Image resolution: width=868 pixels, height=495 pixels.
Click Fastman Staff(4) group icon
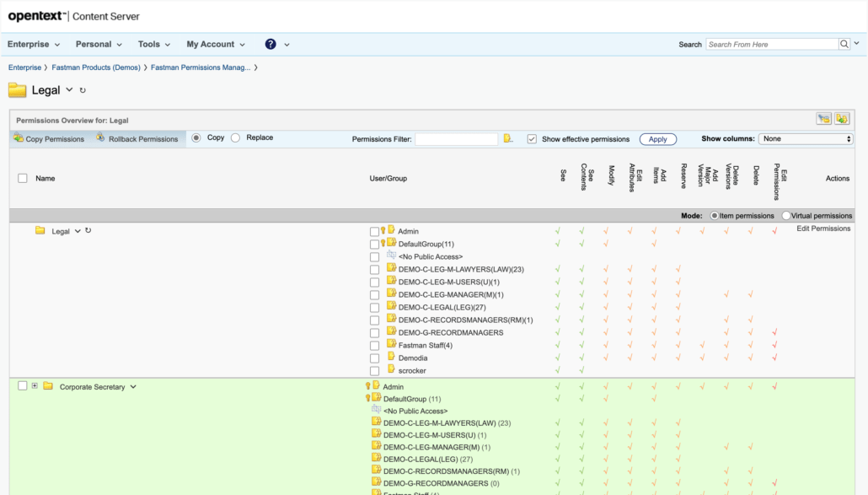click(391, 344)
